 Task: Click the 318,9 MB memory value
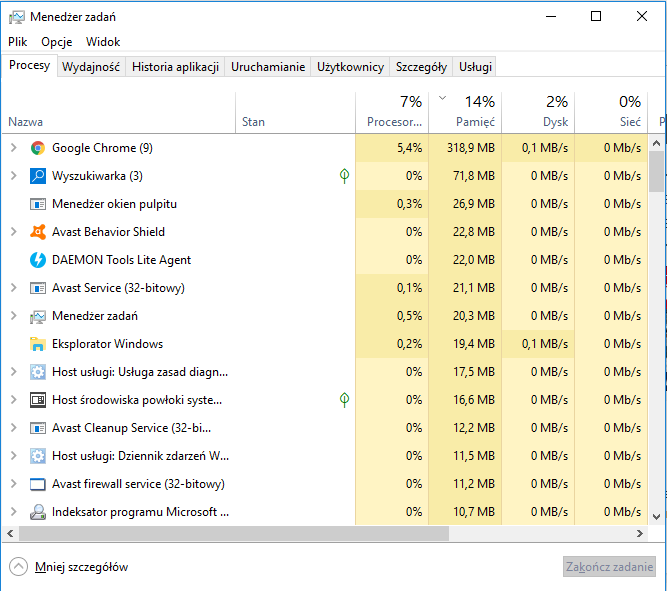[x=471, y=148]
